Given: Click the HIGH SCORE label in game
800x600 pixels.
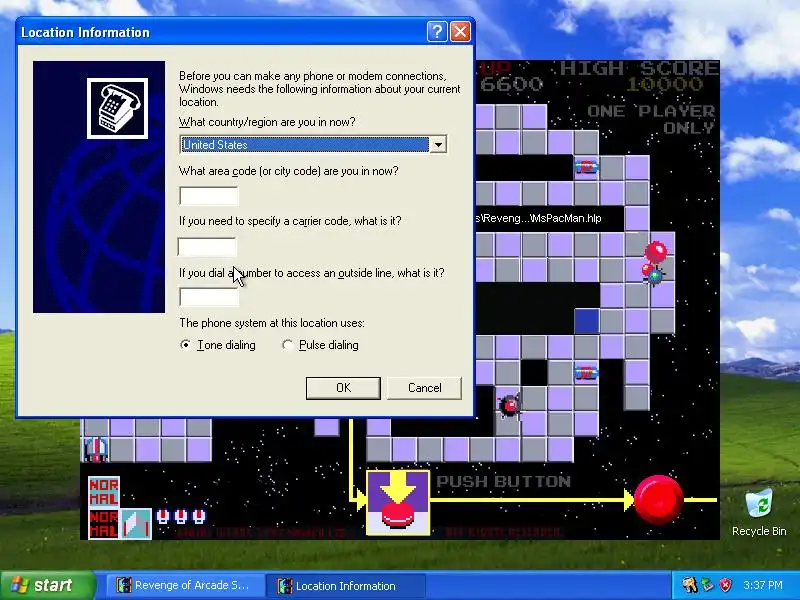Looking at the screenshot, I should pyautogui.click(x=639, y=68).
